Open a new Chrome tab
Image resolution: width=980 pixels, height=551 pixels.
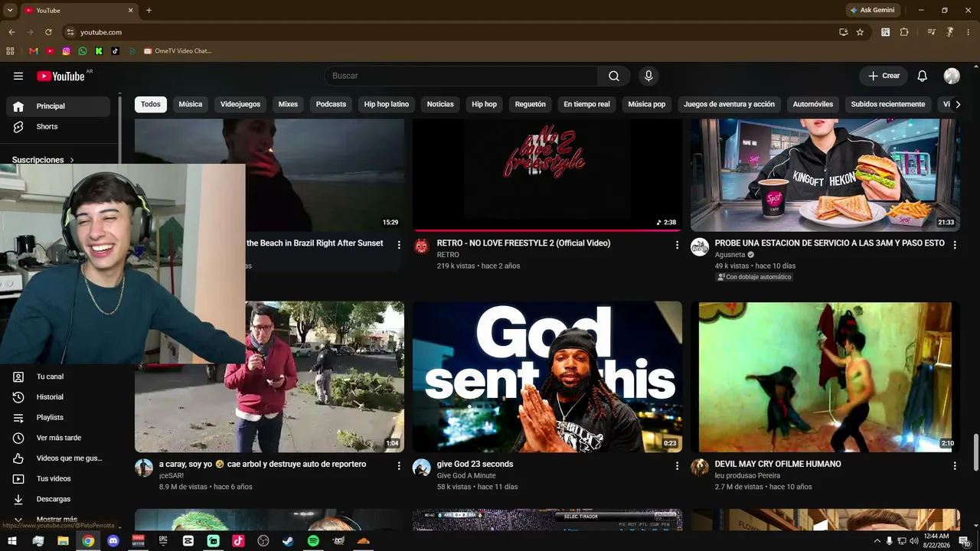pos(149,11)
